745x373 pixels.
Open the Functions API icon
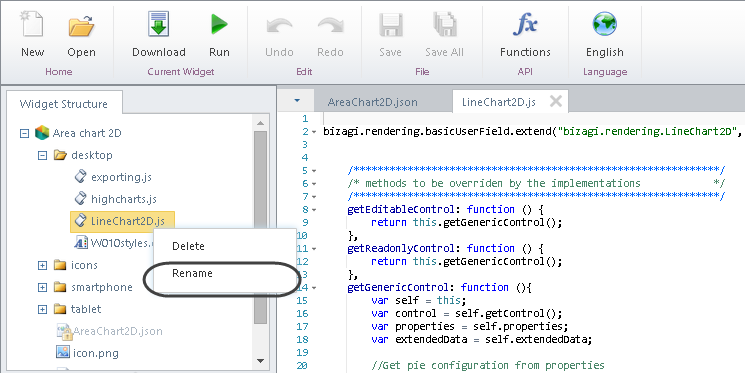pyautogui.click(x=525, y=24)
